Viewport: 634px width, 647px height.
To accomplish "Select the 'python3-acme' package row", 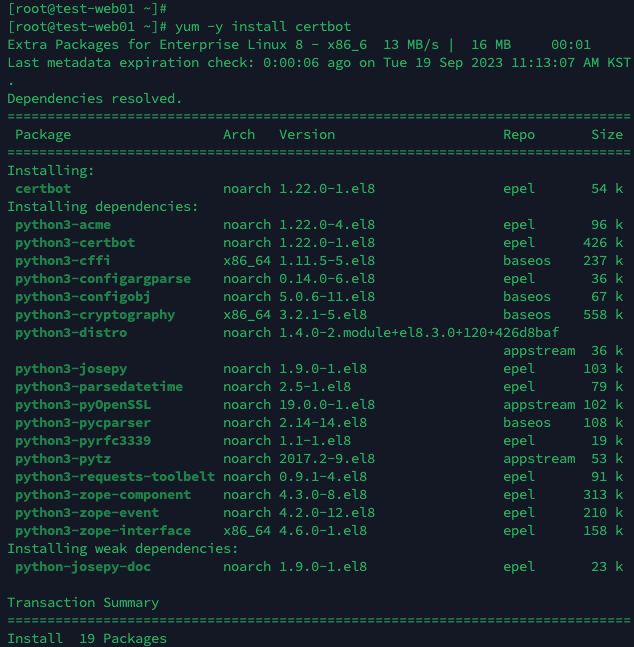I will (x=319, y=225).
